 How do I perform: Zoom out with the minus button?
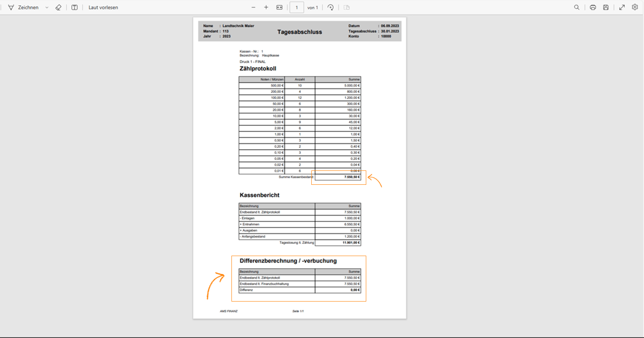click(x=254, y=7)
